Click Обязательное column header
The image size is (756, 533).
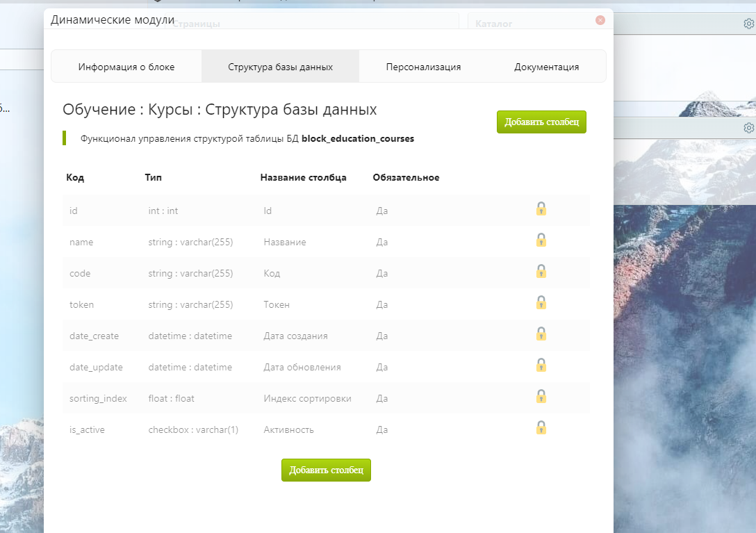coord(406,177)
